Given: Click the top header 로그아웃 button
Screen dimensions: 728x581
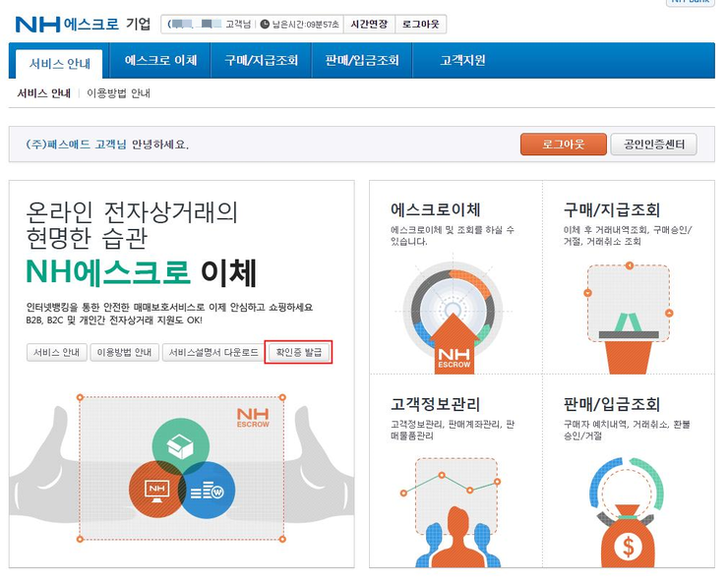Looking at the screenshot, I should (421, 25).
